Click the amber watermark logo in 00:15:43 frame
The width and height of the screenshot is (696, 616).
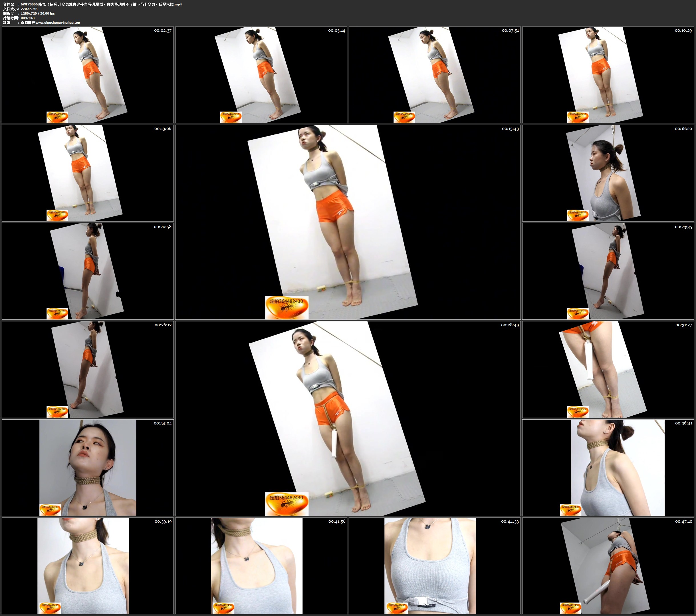(287, 307)
